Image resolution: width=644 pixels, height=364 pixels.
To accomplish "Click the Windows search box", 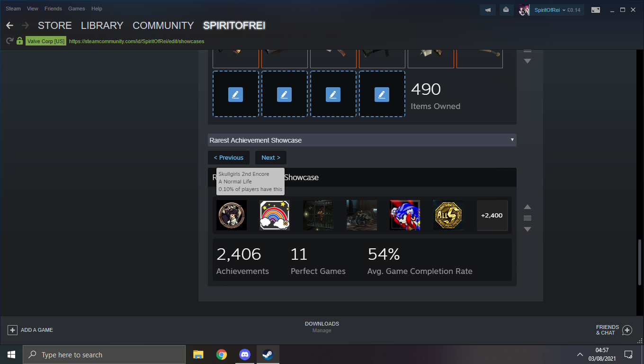I will pyautogui.click(x=104, y=354).
